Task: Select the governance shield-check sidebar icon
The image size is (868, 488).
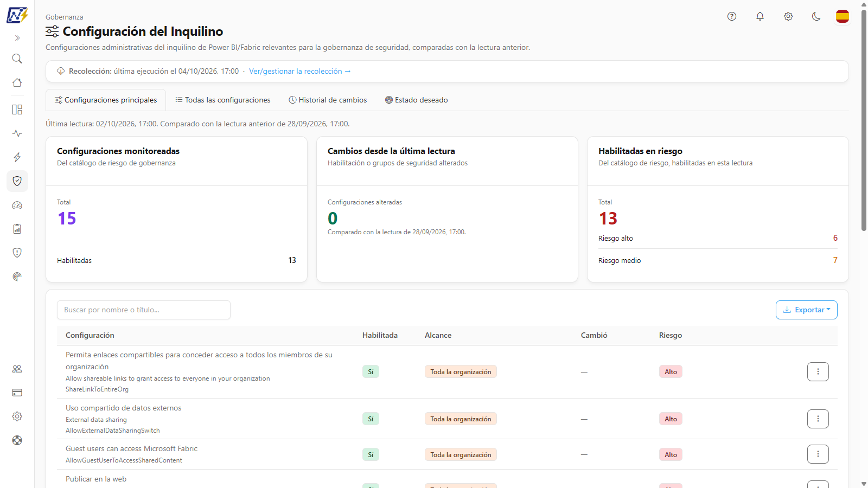Action: point(17,181)
